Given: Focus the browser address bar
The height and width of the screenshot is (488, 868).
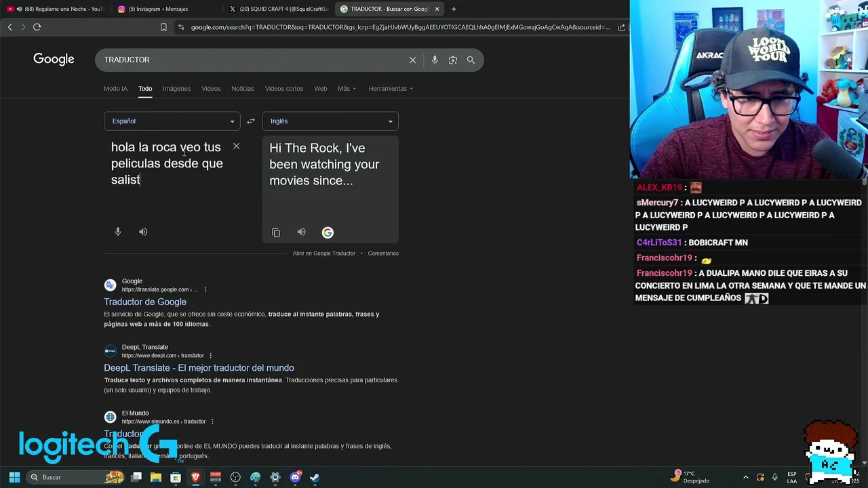Looking at the screenshot, I should click(400, 27).
